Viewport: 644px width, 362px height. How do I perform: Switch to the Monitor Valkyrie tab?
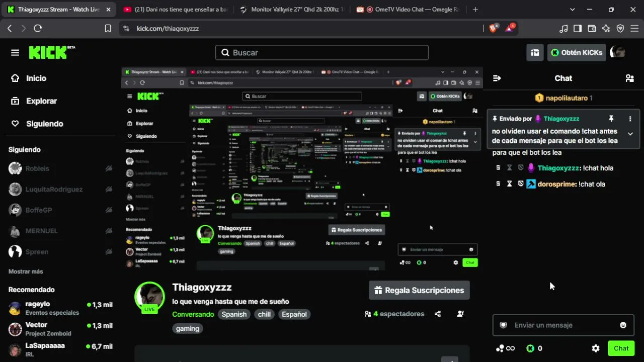point(292,10)
